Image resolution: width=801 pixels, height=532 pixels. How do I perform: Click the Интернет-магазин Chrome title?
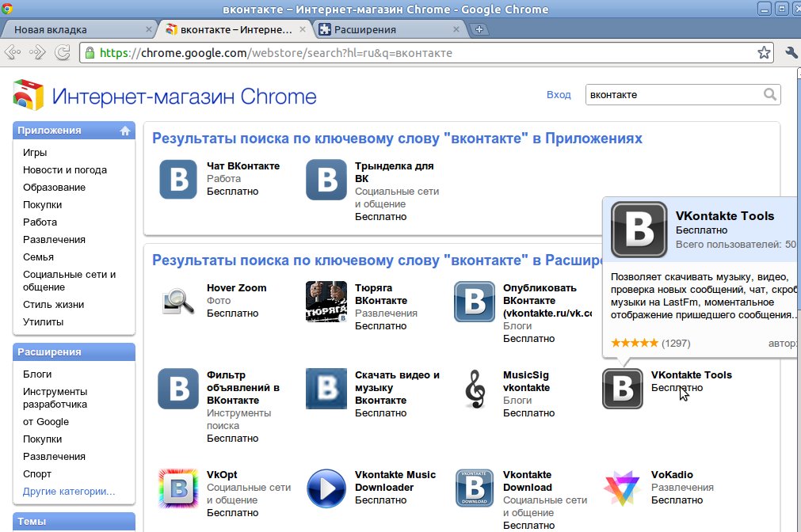point(185,96)
